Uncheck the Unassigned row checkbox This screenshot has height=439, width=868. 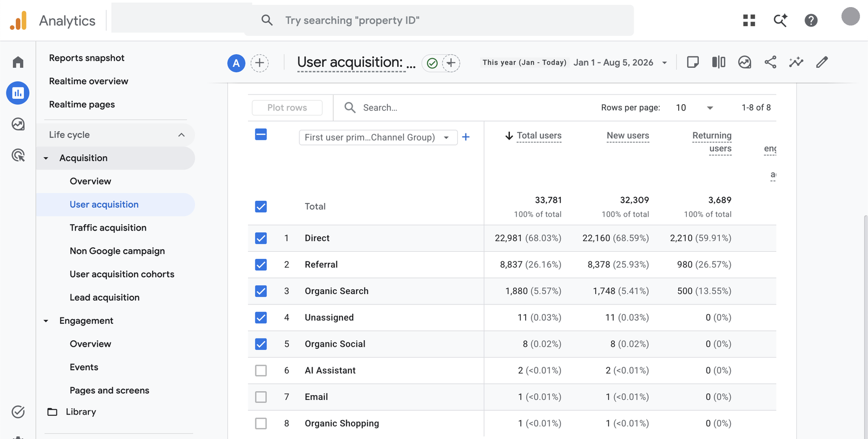[261, 317]
